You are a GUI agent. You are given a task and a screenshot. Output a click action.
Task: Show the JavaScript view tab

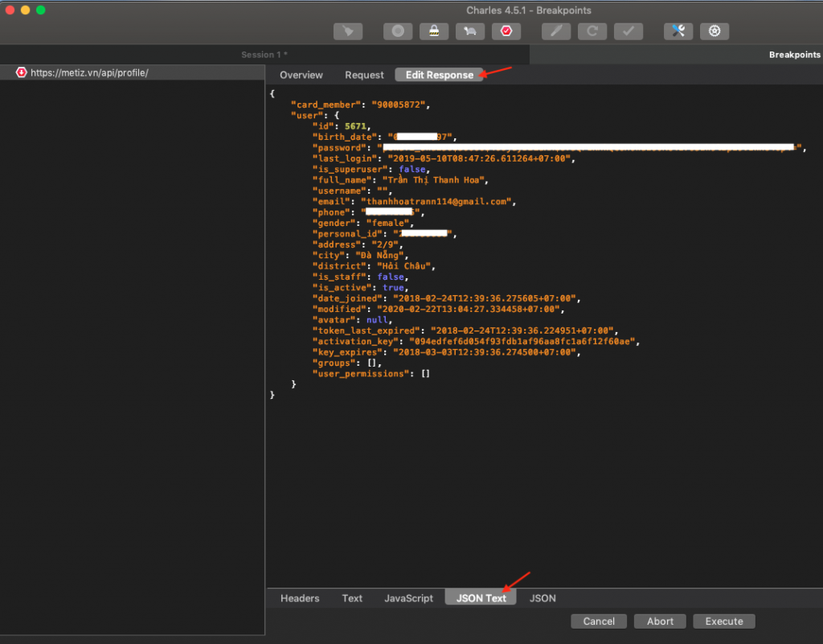coord(409,598)
